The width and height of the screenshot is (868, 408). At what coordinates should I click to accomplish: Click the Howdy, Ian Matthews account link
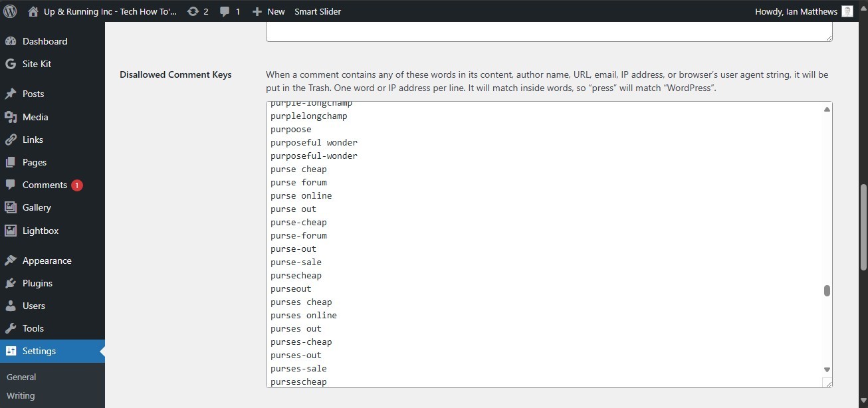click(x=797, y=11)
